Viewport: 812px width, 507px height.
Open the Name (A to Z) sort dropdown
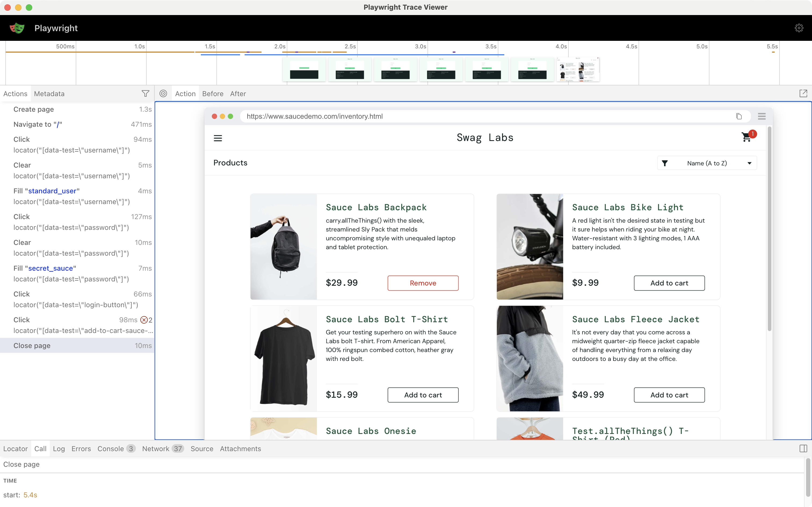(707, 163)
